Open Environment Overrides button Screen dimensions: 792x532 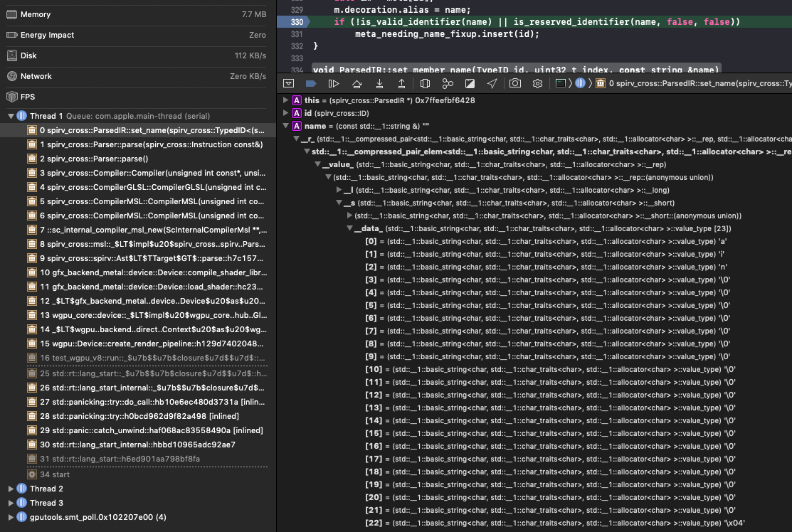tap(470, 83)
